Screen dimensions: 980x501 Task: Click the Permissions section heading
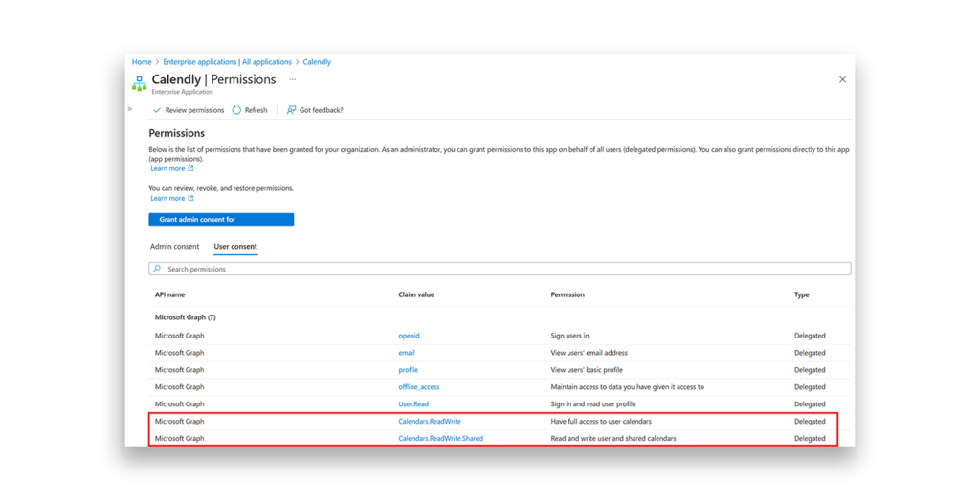[176, 133]
